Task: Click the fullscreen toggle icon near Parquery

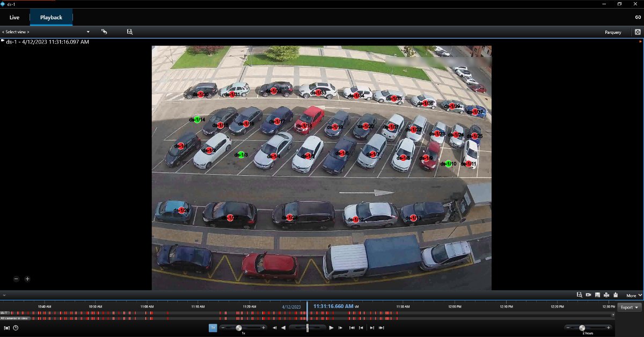Action: point(638,32)
